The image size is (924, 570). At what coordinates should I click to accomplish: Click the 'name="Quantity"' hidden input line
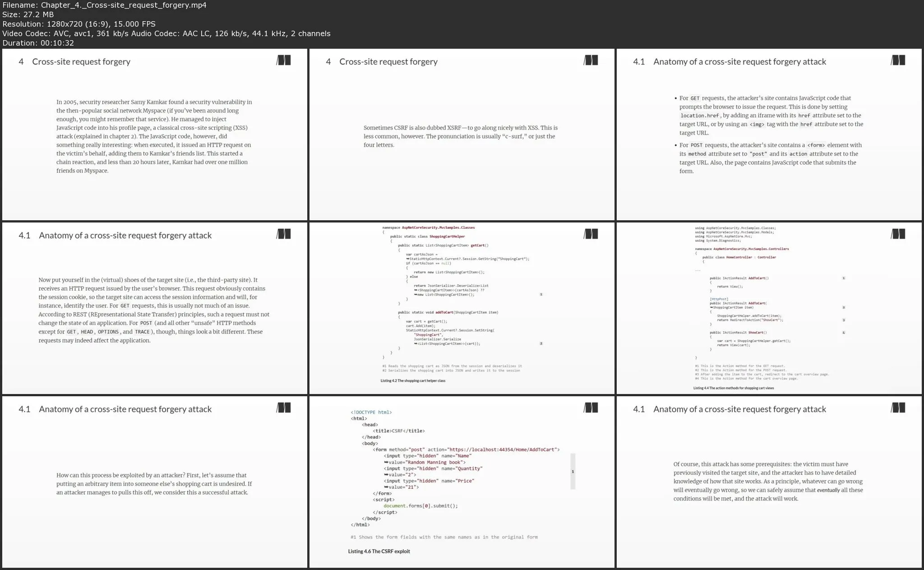[x=433, y=468]
